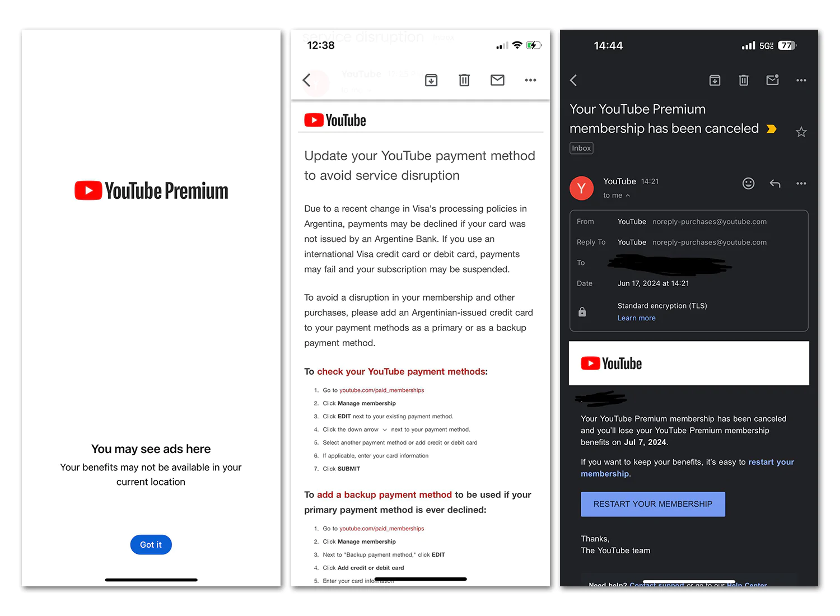Screen dimensions: 840x616
Task: Open message options next to reply icon
Action: pyautogui.click(x=801, y=184)
